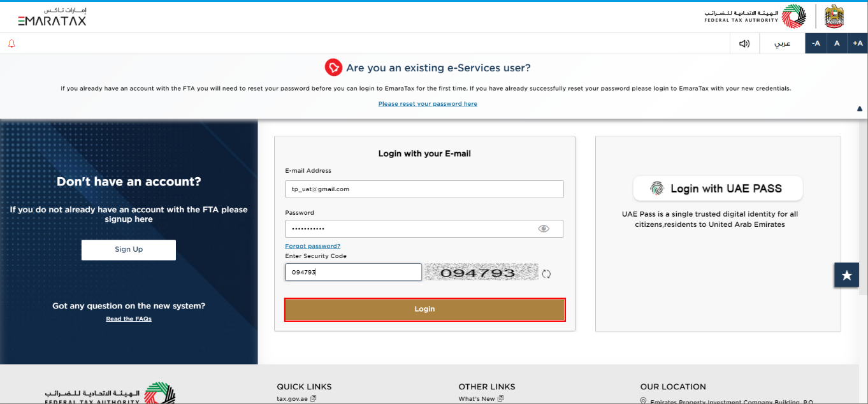Click the 'OTHER LINKS' footer heading
Viewport: 868px width, 404px height.
coord(487,387)
